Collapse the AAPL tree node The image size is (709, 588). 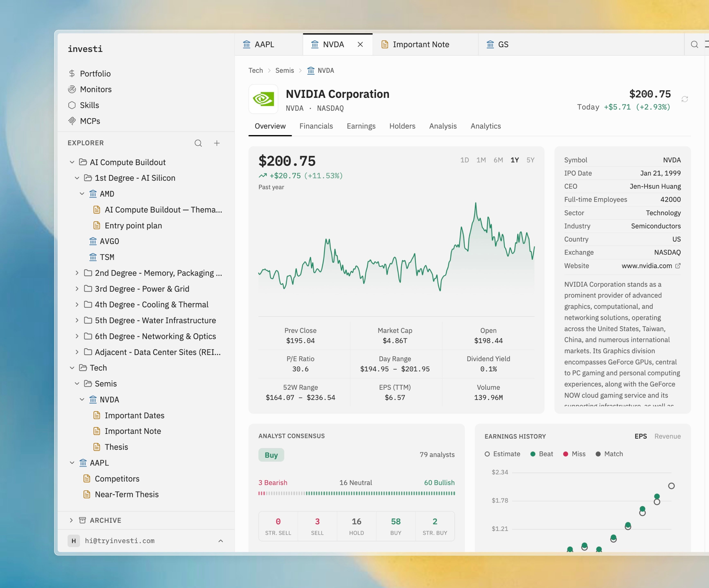click(72, 463)
